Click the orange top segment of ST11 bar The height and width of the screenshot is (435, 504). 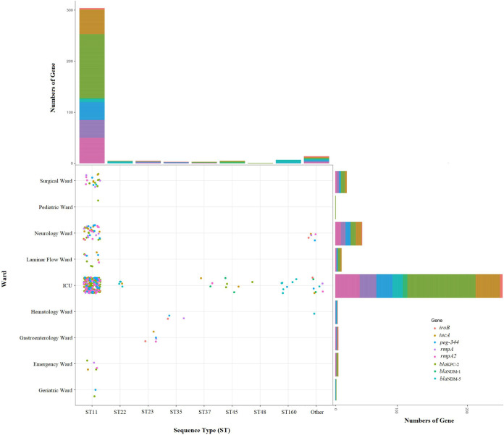pyautogui.click(x=92, y=22)
